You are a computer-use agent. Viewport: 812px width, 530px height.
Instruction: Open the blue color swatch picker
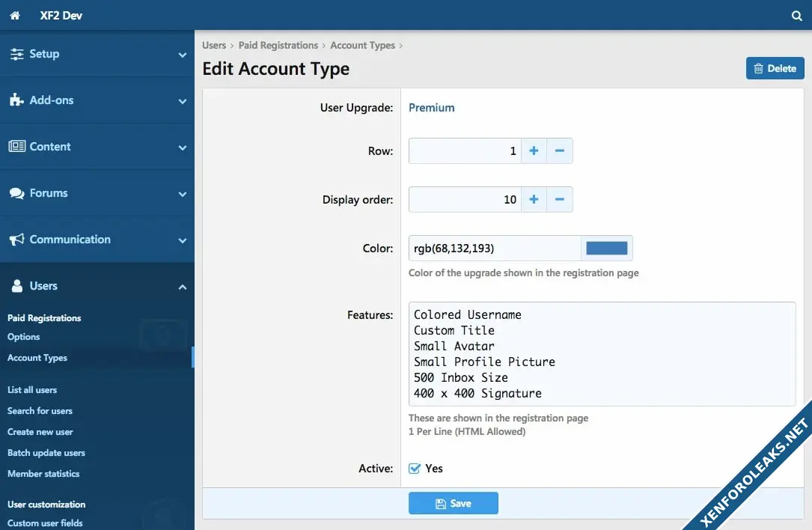click(606, 249)
